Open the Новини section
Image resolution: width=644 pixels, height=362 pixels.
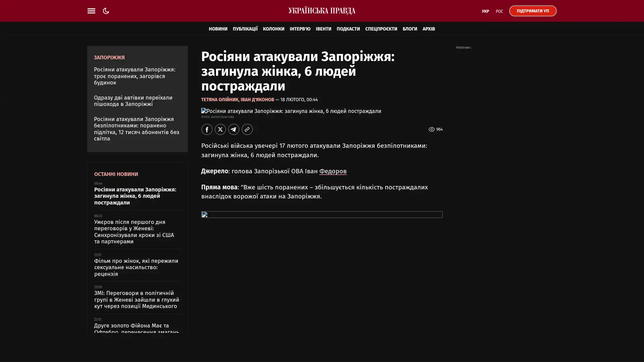[218, 29]
